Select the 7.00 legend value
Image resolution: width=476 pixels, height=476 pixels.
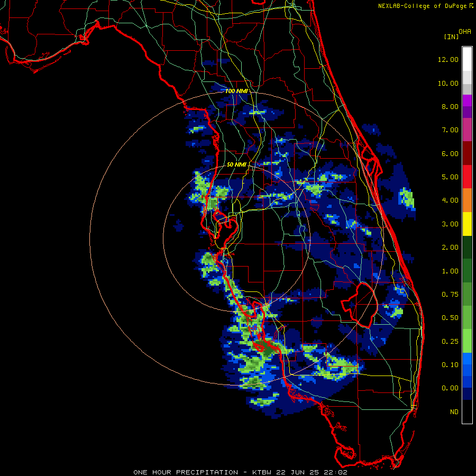coord(450,130)
